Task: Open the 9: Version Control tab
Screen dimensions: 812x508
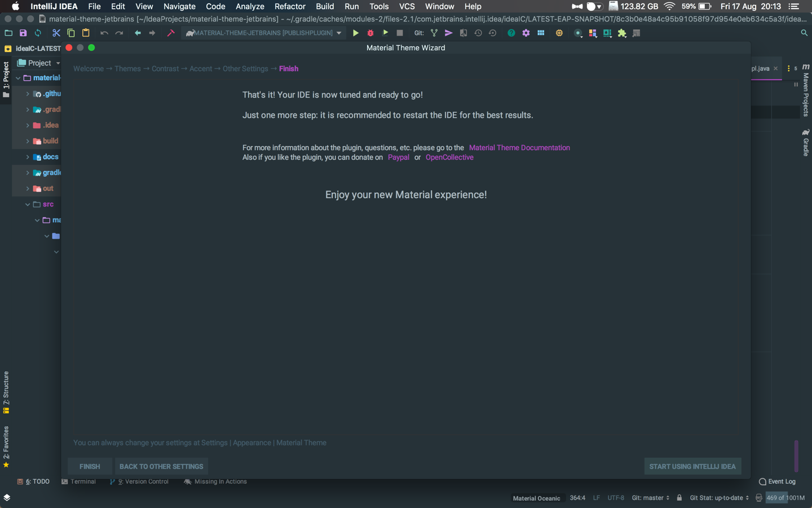Action: [139, 481]
